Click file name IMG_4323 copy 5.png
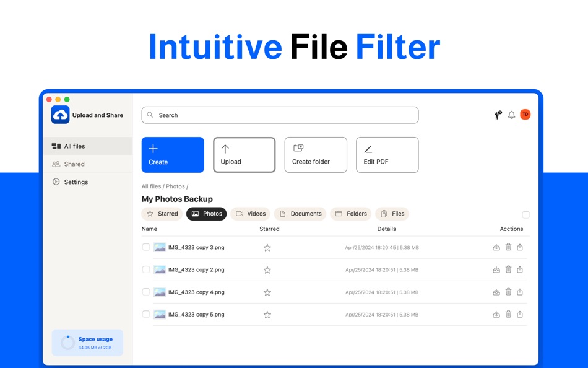 196,315
